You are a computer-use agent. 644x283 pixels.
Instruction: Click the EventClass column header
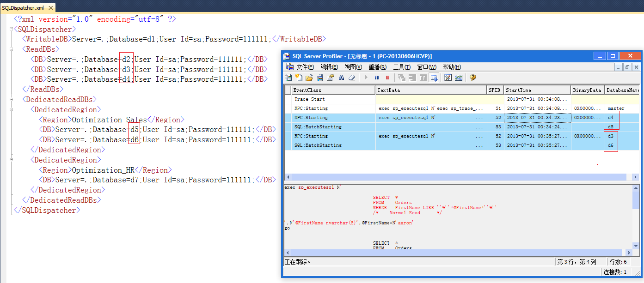333,90
